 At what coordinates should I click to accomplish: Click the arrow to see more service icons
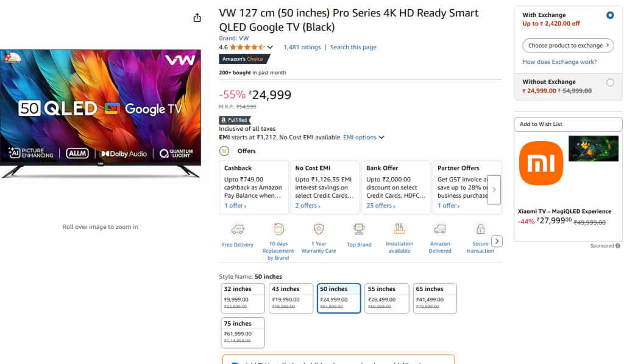tap(497, 241)
